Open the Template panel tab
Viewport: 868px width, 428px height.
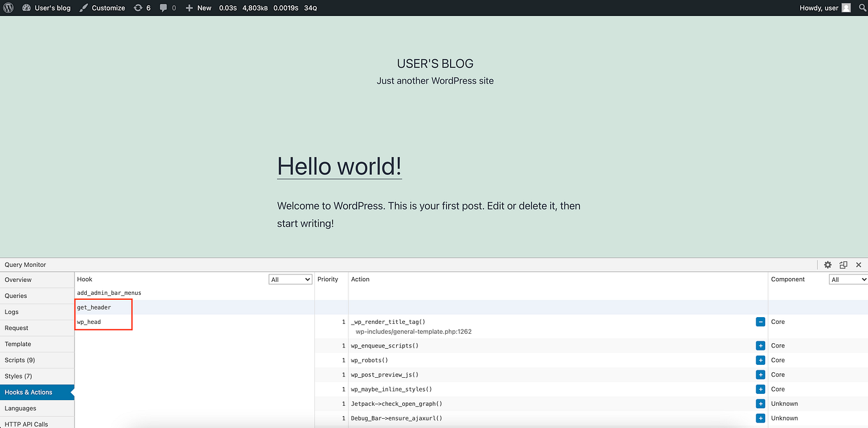point(18,344)
